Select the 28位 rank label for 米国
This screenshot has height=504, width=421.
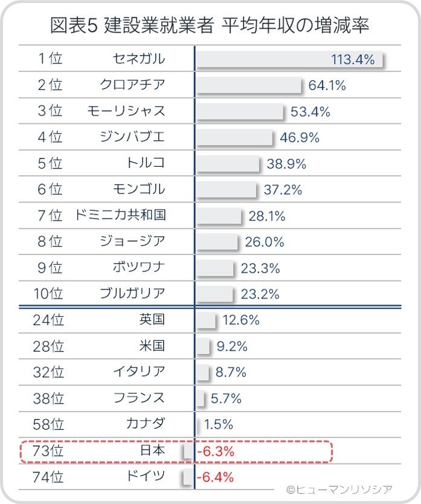tap(48, 346)
